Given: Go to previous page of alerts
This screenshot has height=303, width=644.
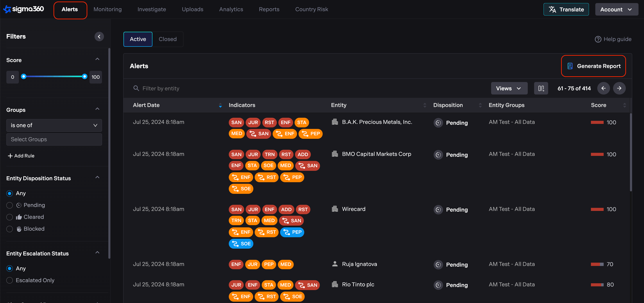Looking at the screenshot, I should (603, 88).
